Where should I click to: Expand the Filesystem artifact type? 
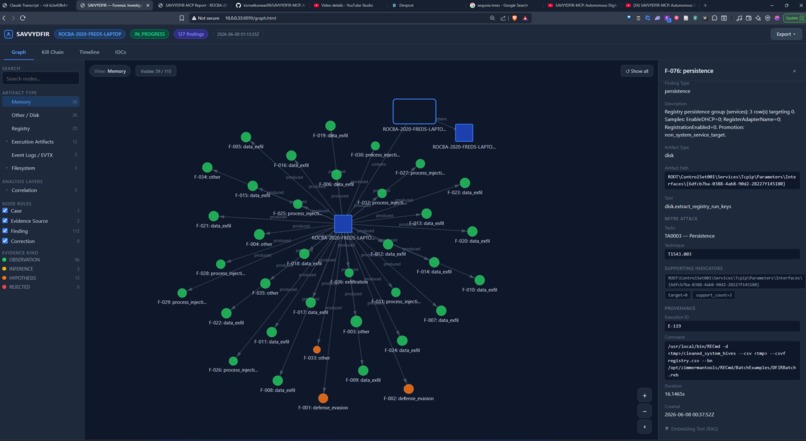pyautogui.click(x=40, y=168)
